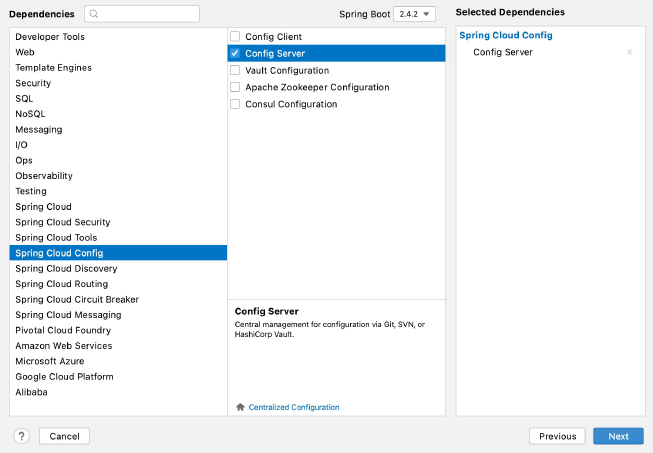Image resolution: width=653 pixels, height=453 pixels.
Task: Select the I/O category
Action: (x=118, y=144)
